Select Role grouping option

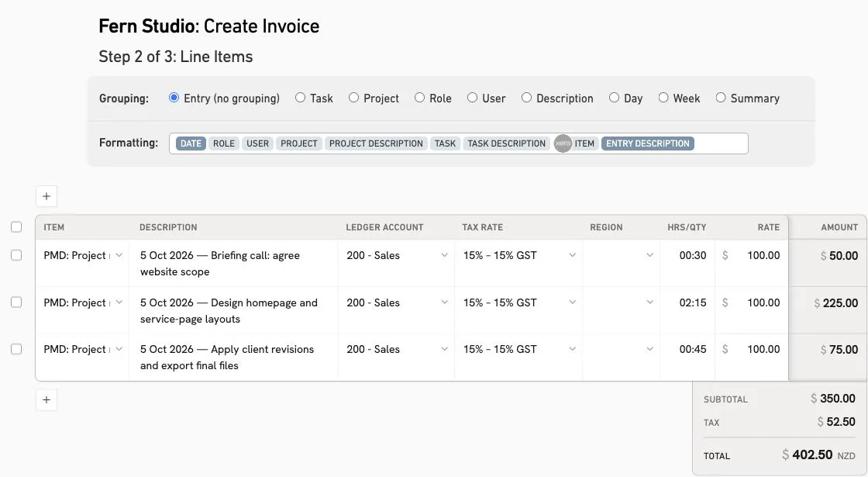tap(419, 98)
